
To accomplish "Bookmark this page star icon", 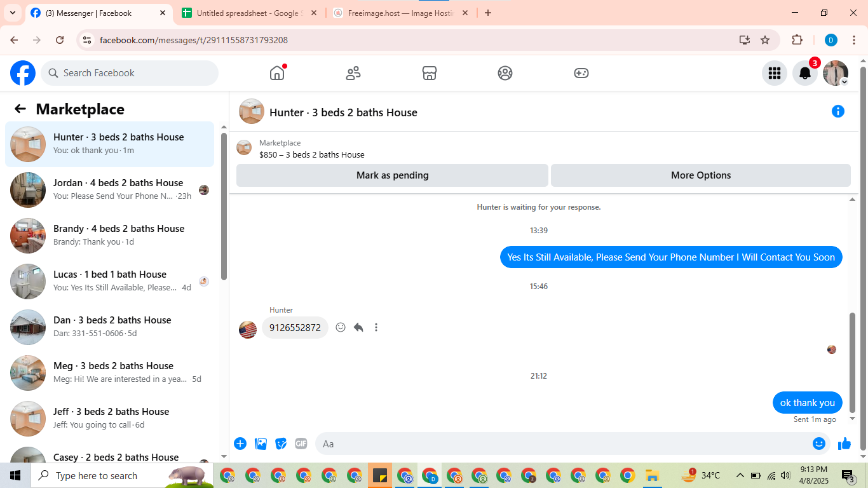I will tap(765, 40).
